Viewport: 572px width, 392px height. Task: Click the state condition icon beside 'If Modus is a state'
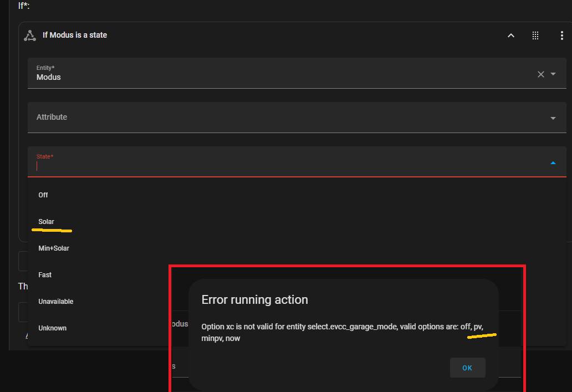[x=30, y=35]
